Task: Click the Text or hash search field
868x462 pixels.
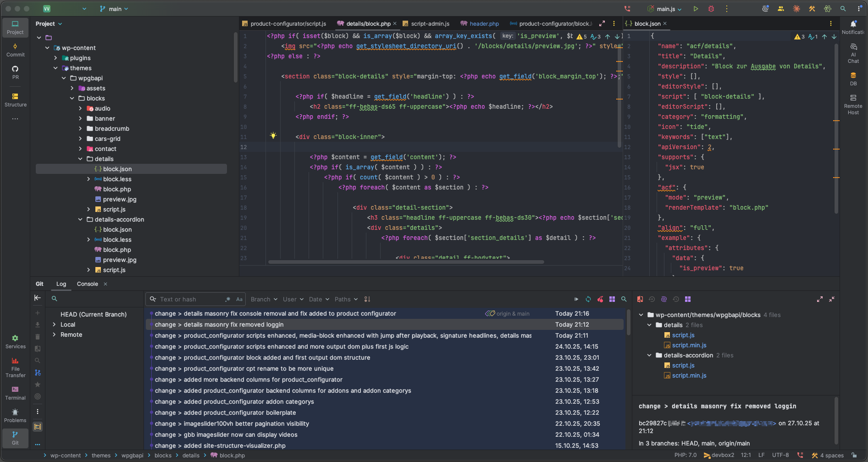Action: [x=188, y=299]
